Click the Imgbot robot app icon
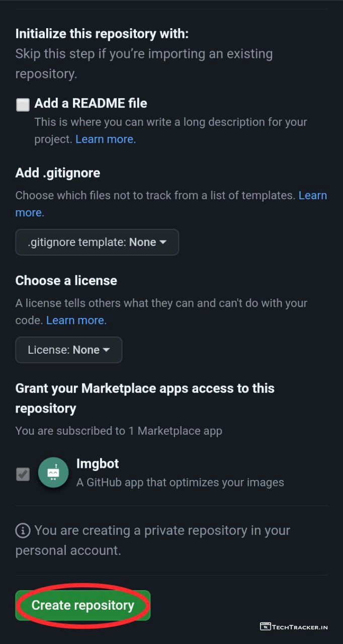Image resolution: width=343 pixels, height=644 pixels. click(53, 472)
